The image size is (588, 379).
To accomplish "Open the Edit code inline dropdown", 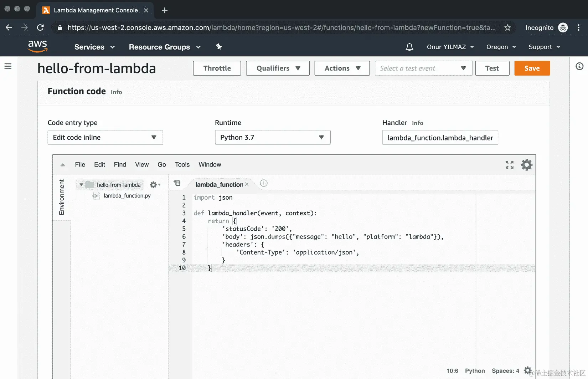I will click(x=105, y=137).
